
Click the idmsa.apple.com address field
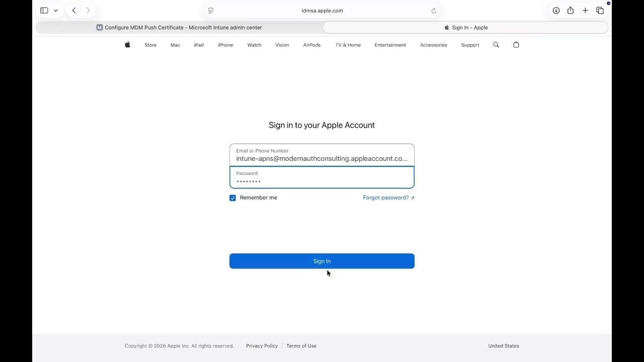point(322,11)
